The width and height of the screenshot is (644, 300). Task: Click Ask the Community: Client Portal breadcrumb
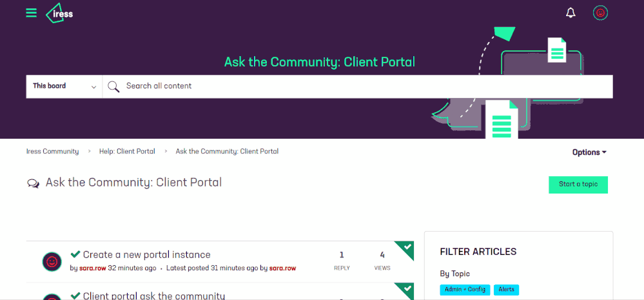click(227, 151)
